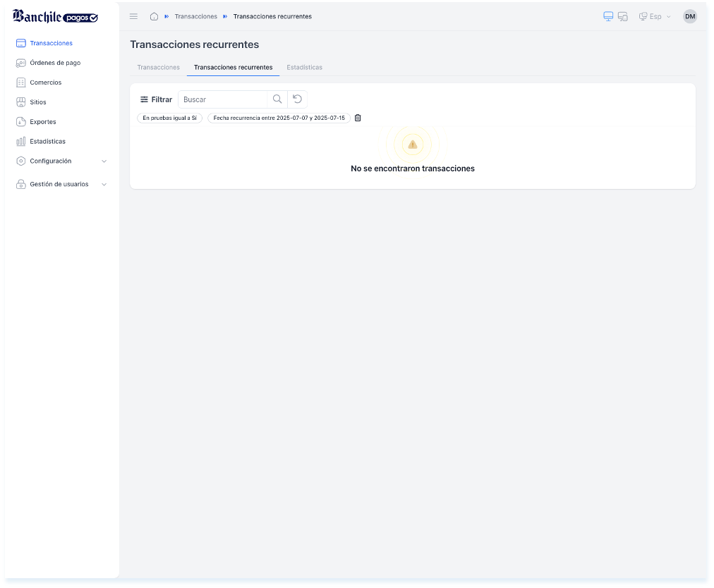Open the Comercios section
The width and height of the screenshot is (714, 588).
pyautogui.click(x=46, y=82)
